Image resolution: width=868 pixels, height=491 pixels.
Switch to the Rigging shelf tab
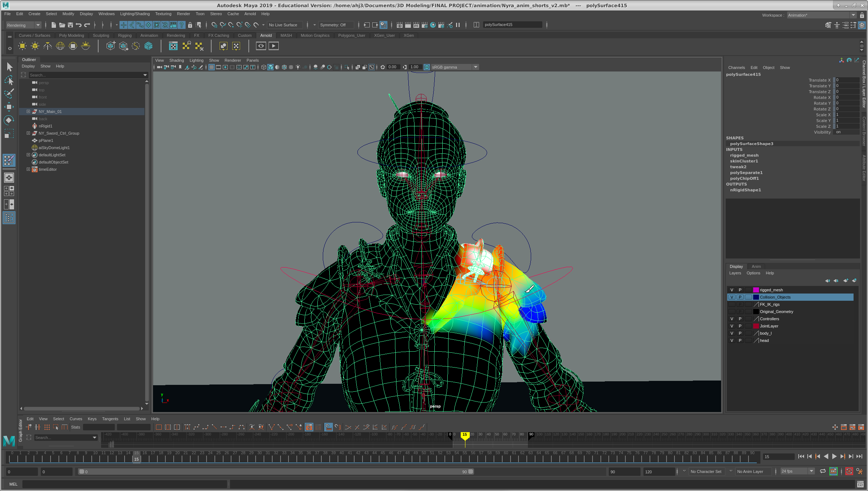125,35
